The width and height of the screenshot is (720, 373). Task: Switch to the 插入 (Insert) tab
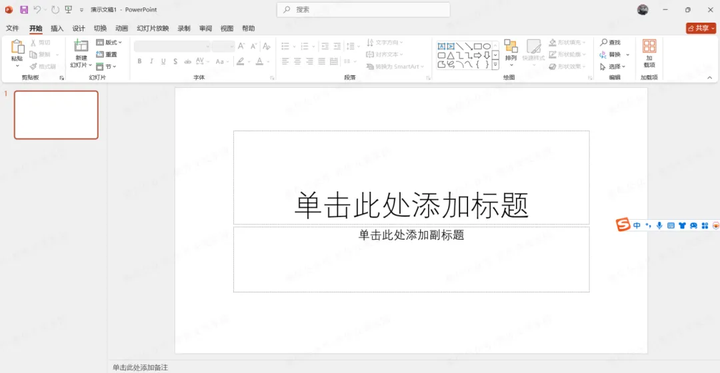click(x=57, y=28)
